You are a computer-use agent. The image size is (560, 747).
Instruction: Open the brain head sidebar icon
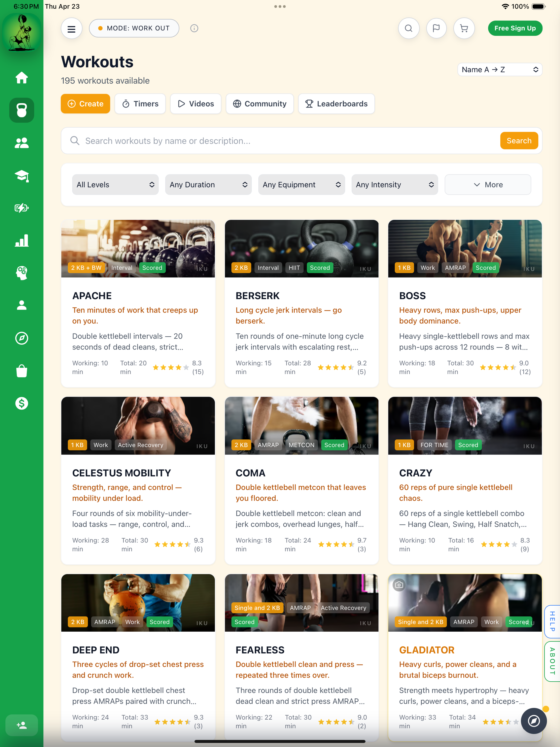[x=22, y=273]
